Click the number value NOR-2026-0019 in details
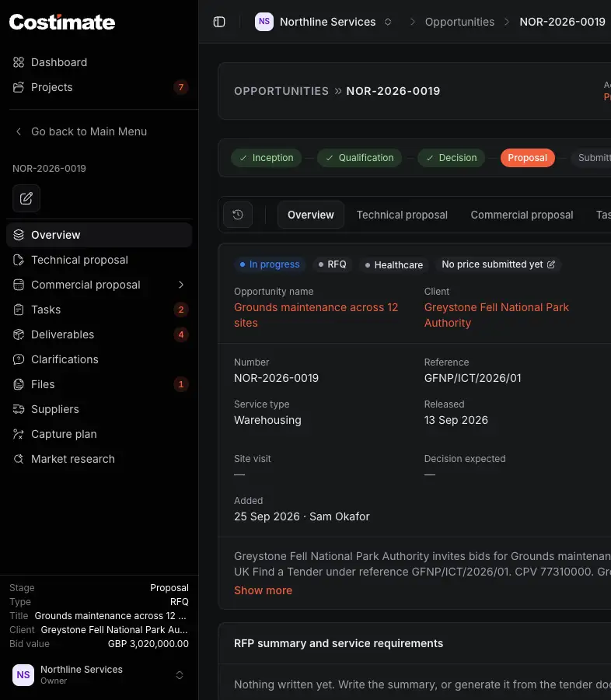Screen dimensions: 611x700 pyautogui.click(x=276, y=378)
